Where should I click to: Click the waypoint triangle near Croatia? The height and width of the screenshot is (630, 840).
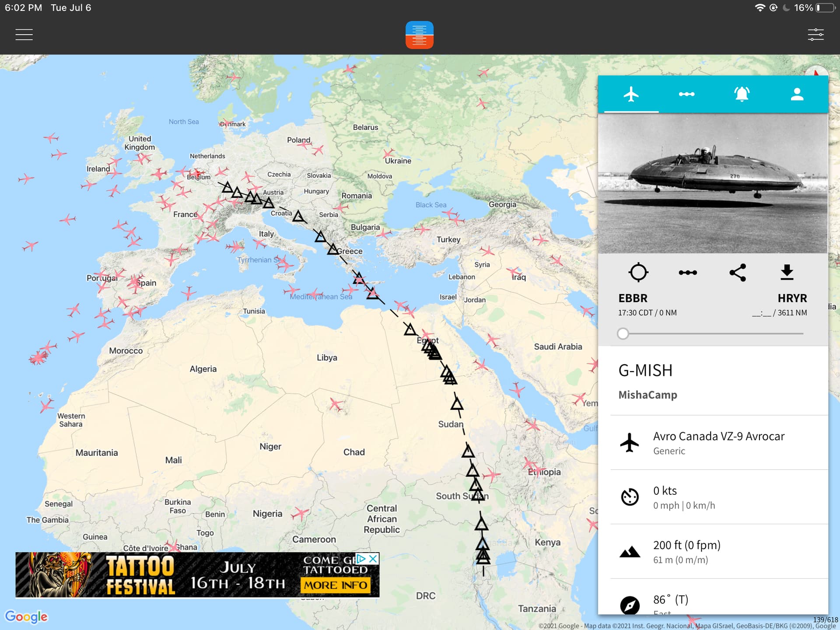[298, 216]
